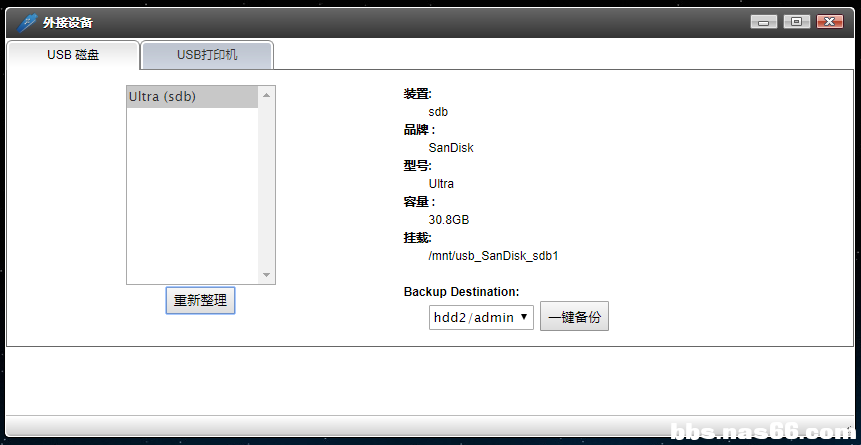Click the Backup Destination label

point(461,292)
